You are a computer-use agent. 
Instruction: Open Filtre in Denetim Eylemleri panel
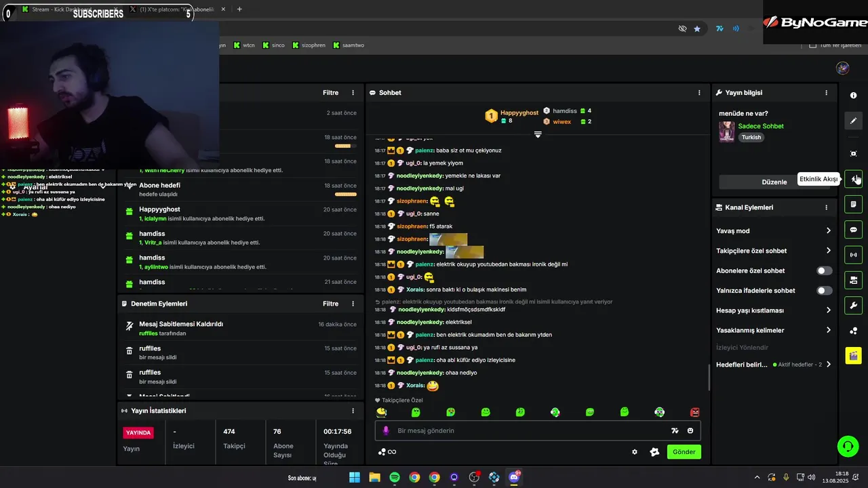point(330,304)
